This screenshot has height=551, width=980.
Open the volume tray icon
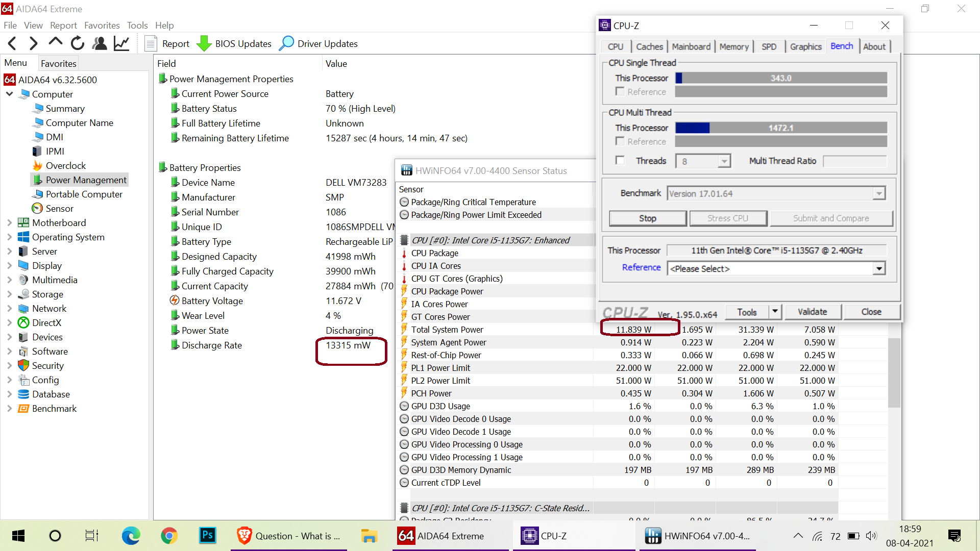coord(871,536)
